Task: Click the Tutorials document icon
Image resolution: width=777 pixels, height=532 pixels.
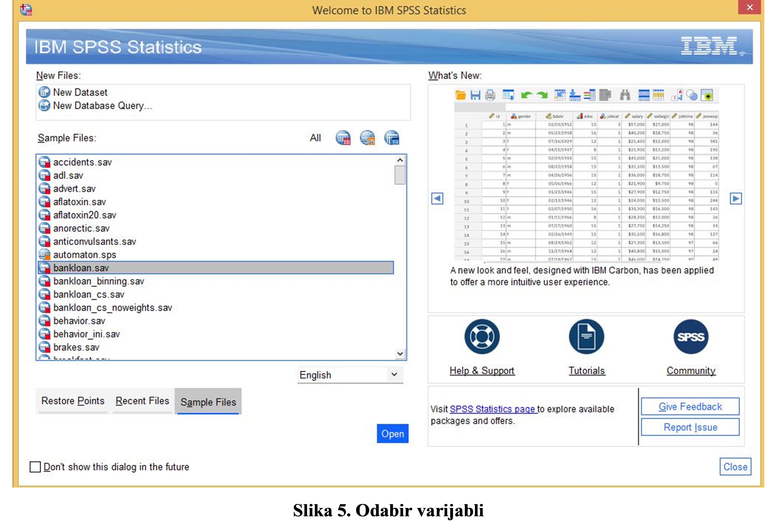Action: click(586, 337)
